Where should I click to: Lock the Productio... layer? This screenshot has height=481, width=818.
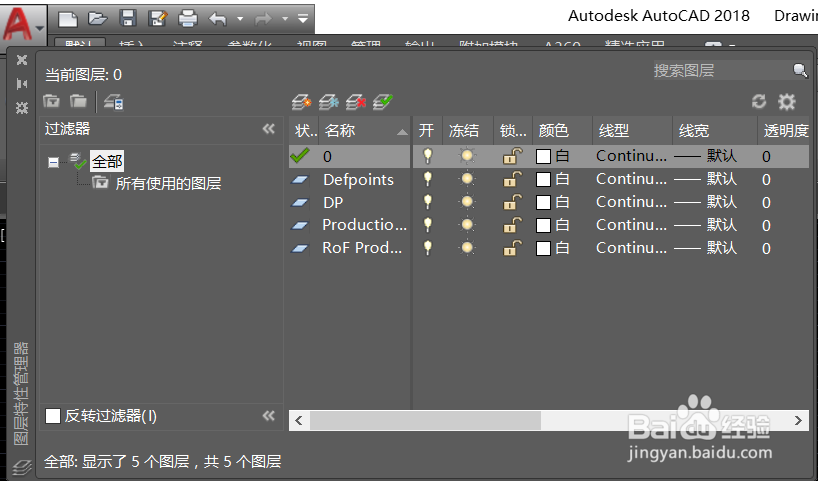(512, 225)
